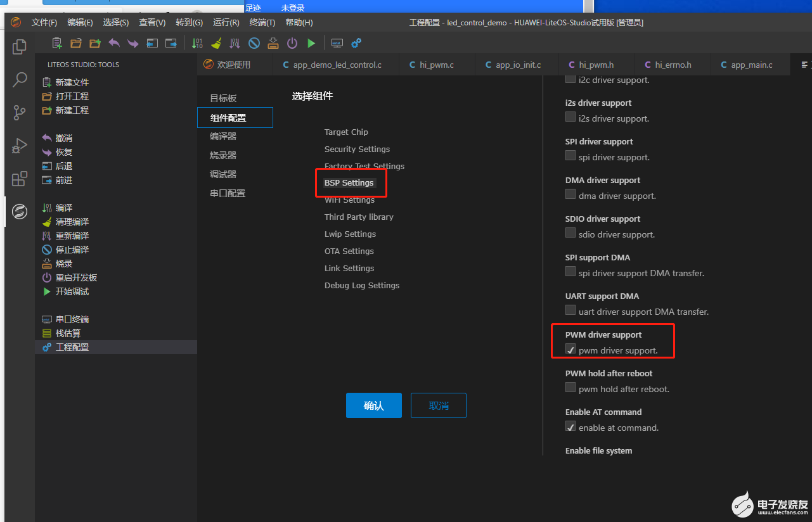Image resolution: width=812 pixels, height=522 pixels.
Task: Select 烧录器 configuration section
Action: coord(223,155)
